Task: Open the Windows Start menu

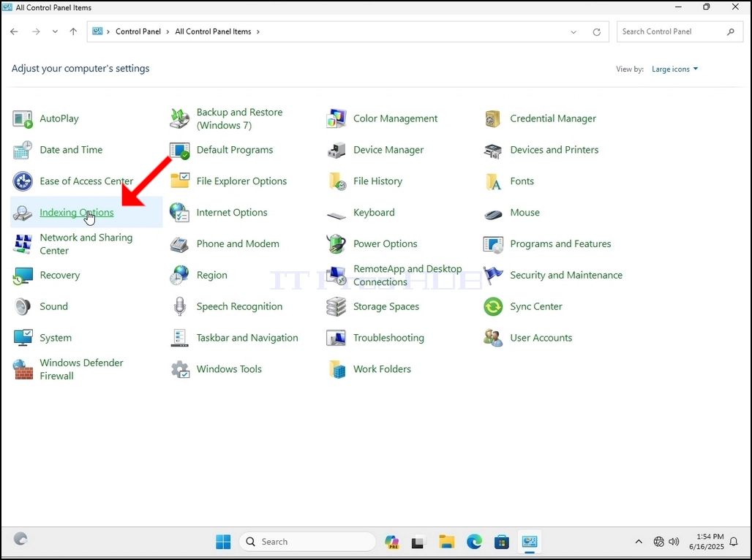Action: (223, 542)
